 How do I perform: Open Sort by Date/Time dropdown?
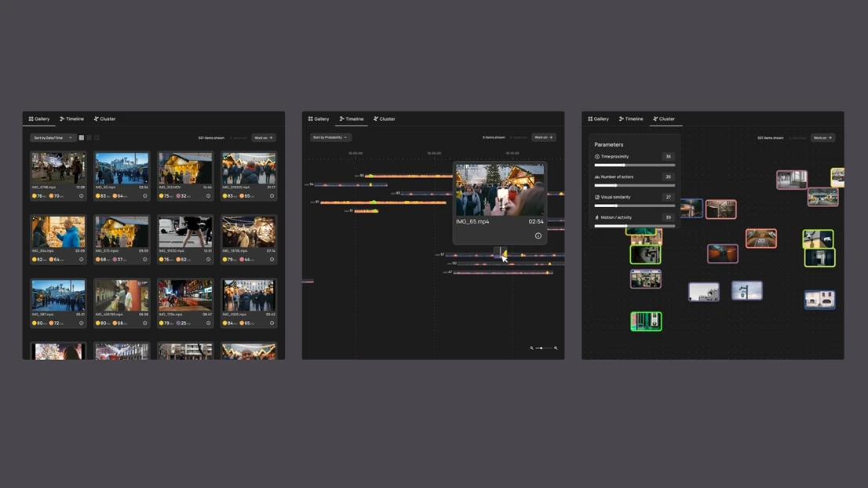click(x=53, y=138)
